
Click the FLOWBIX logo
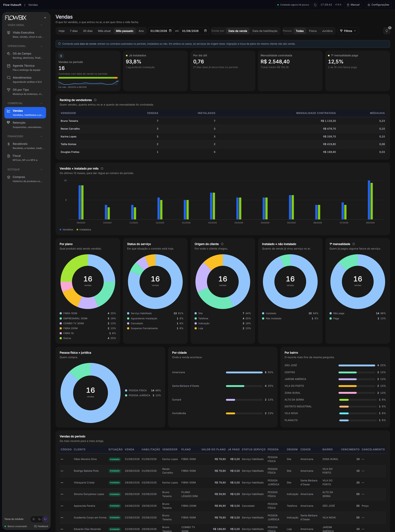(16, 18)
